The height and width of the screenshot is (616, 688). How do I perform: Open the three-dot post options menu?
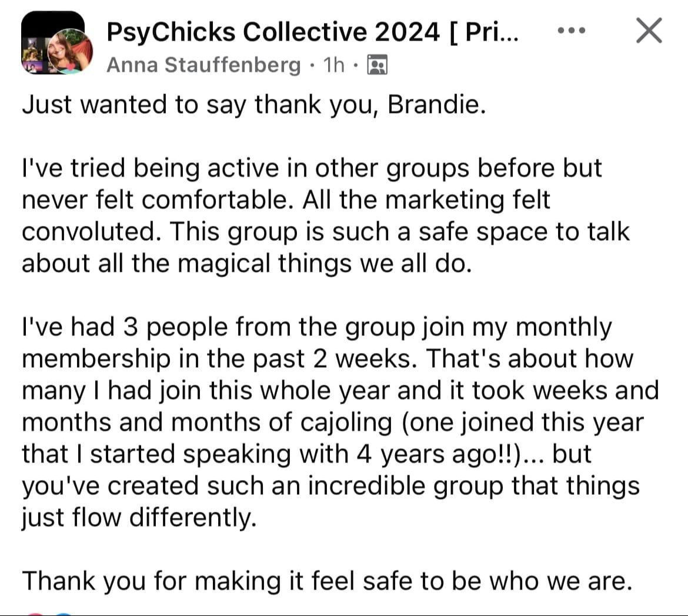coord(570,30)
